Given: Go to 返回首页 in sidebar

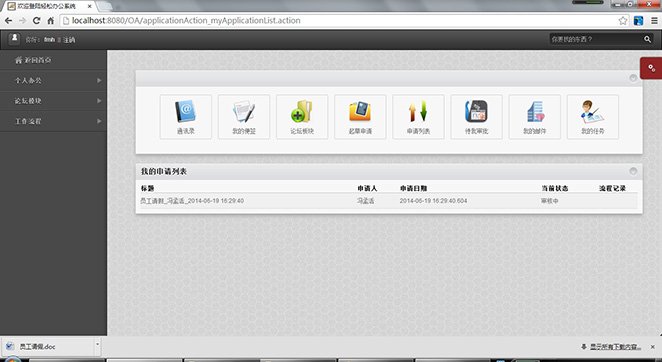Looking at the screenshot, I should [x=53, y=60].
